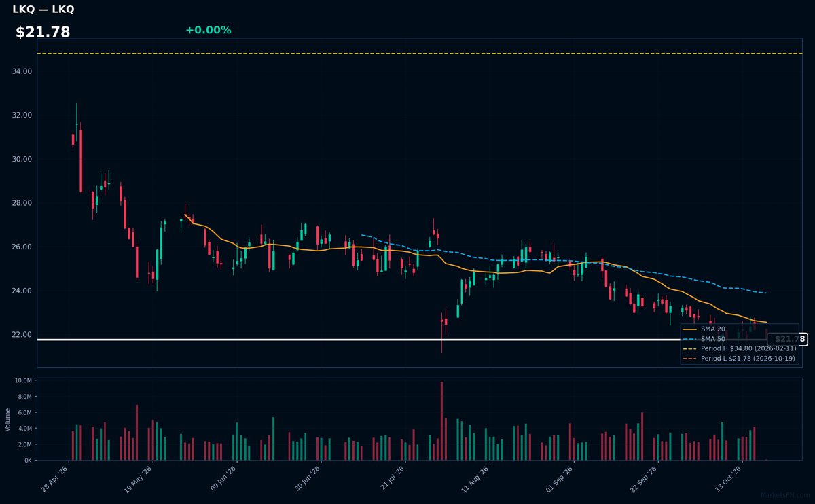Click the current price tag on right edge
The image size is (815, 504).
tap(787, 339)
